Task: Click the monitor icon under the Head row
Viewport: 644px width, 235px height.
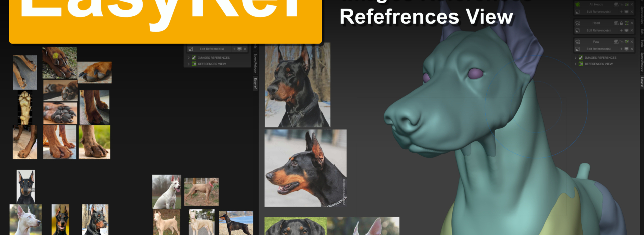Action: click(x=626, y=30)
